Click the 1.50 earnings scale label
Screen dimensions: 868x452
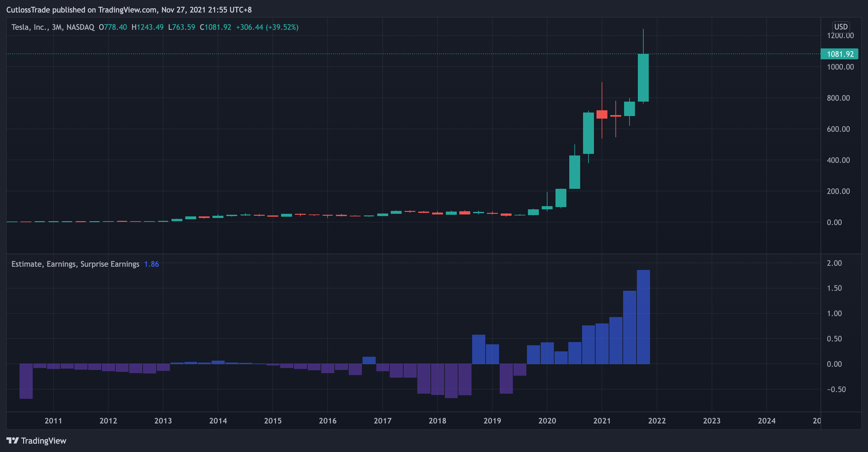[x=834, y=288]
